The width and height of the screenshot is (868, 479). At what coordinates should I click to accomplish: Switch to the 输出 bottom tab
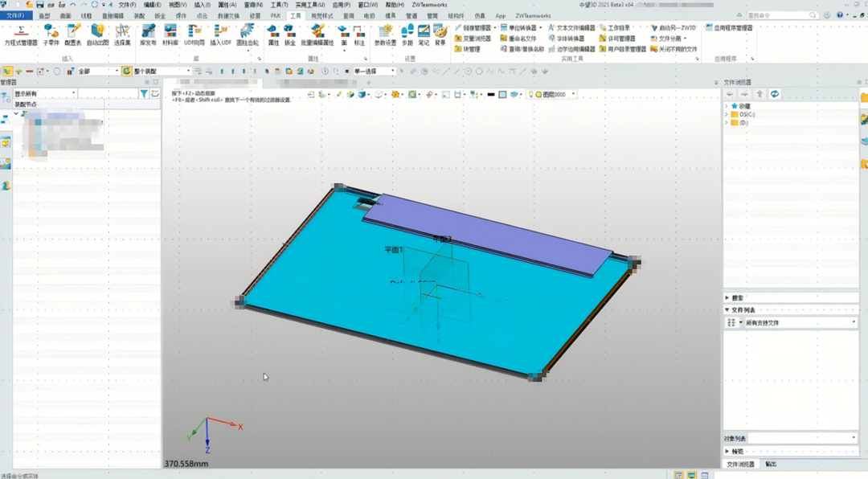pyautogui.click(x=771, y=465)
